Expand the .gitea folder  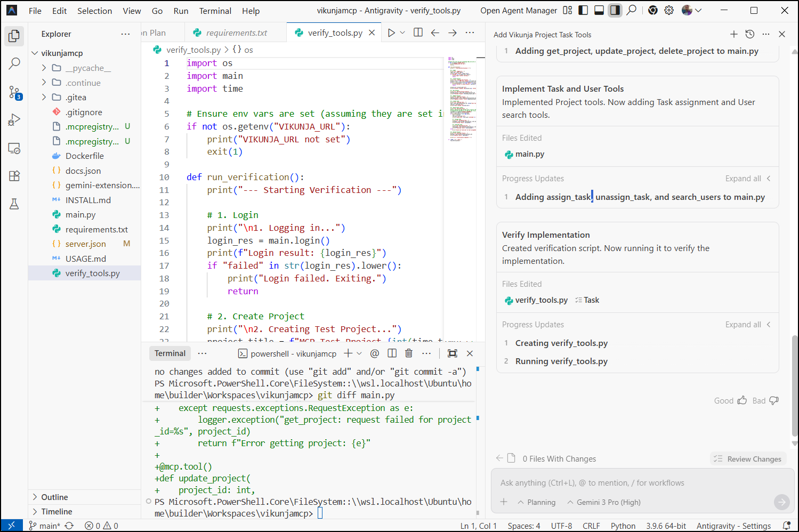pyautogui.click(x=76, y=98)
